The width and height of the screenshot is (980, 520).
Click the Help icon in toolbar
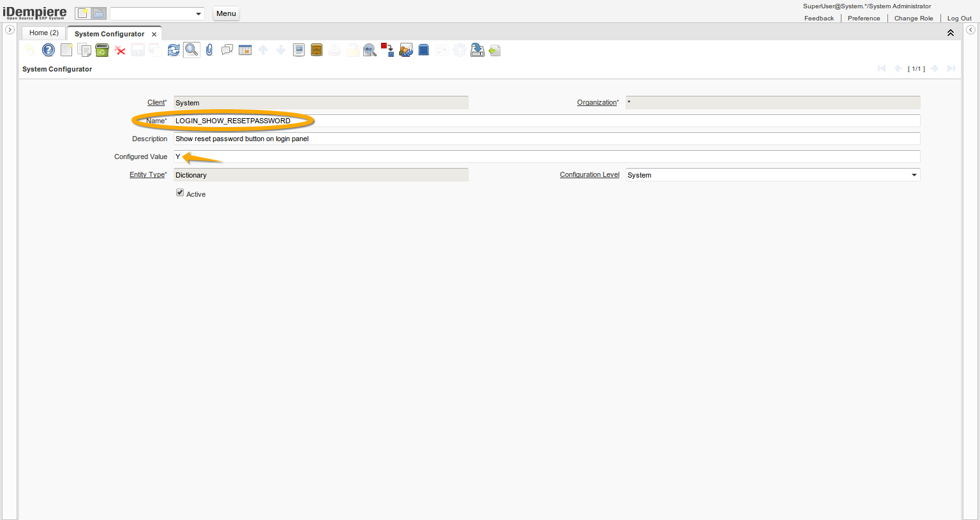pos(49,50)
